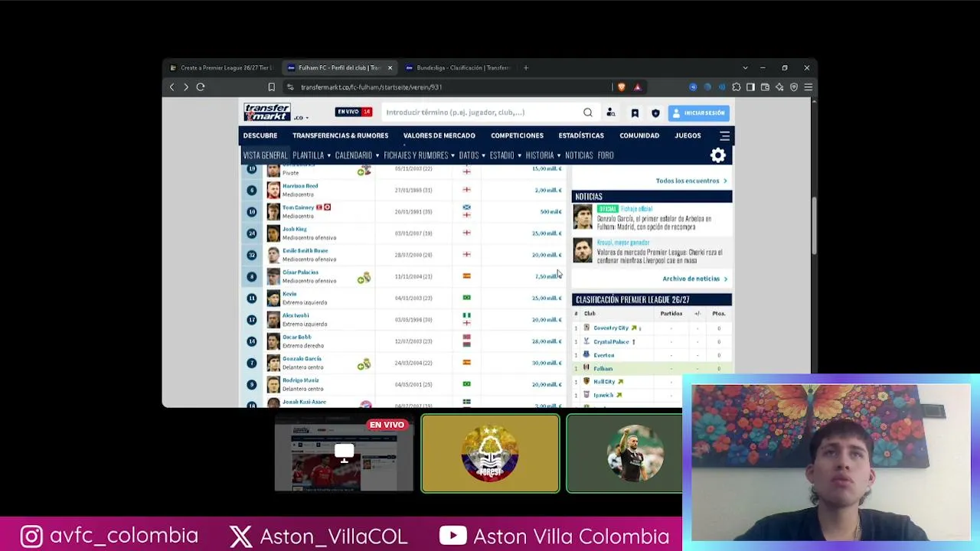Viewport: 980px width, 551px height.
Task: Open the Noticias club tab
Action: pos(579,155)
